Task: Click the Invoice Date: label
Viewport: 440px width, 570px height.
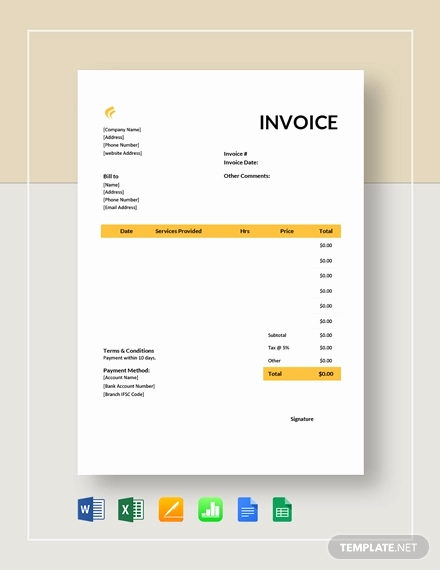Action: [x=241, y=162]
